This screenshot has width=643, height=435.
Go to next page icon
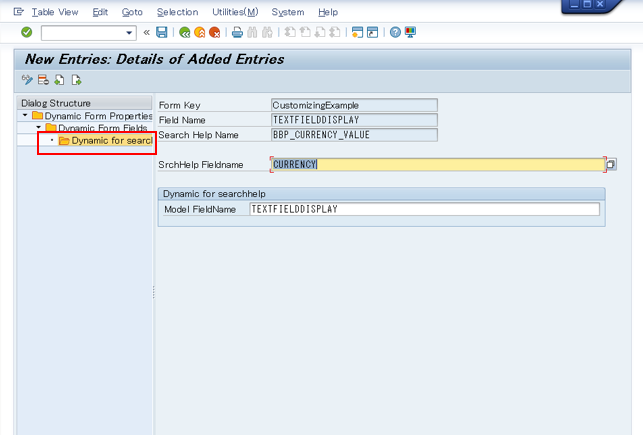pyautogui.click(x=320, y=32)
